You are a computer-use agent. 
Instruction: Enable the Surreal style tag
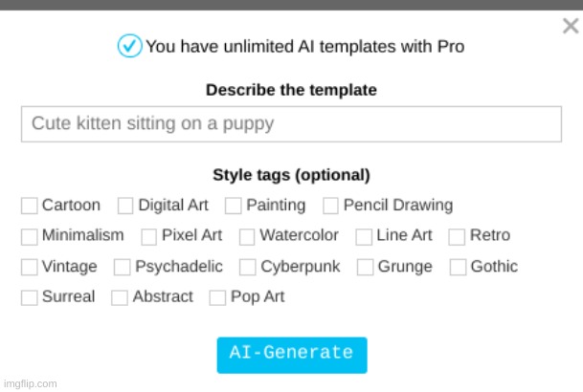click(30, 297)
